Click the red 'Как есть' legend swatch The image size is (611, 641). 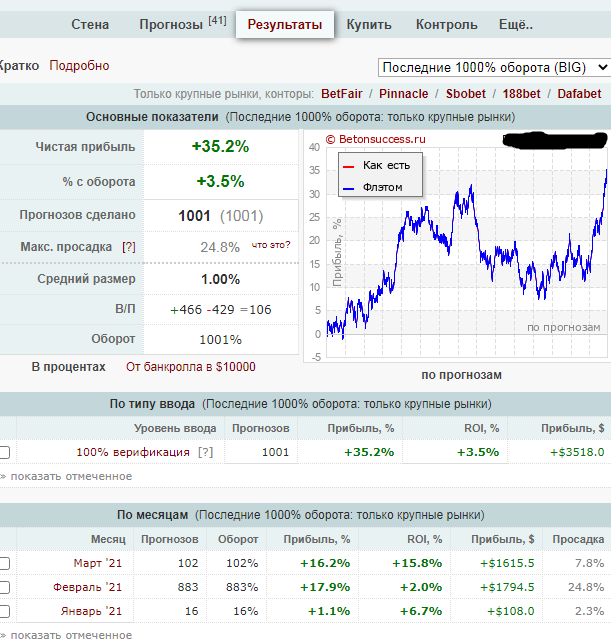point(348,166)
